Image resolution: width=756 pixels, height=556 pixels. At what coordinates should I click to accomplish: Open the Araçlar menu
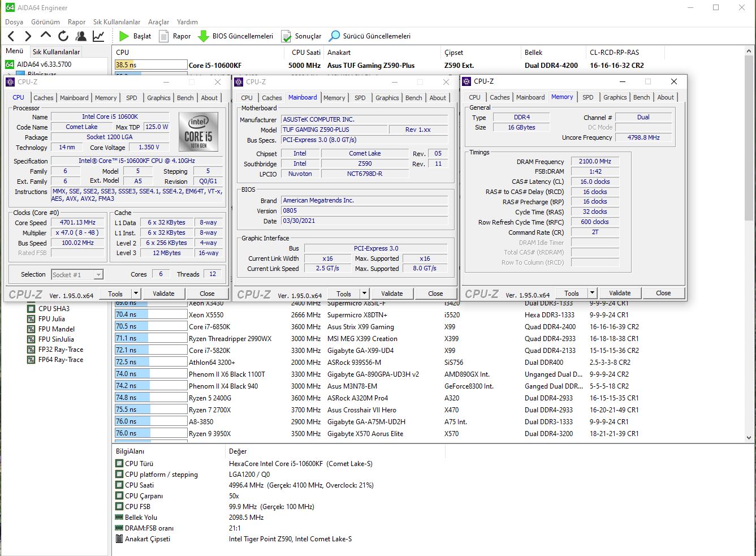[x=158, y=22]
